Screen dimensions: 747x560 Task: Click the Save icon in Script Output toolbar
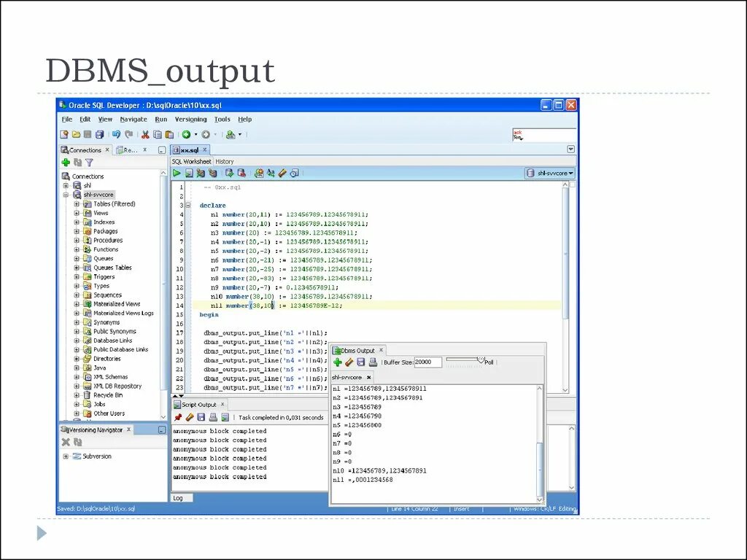[x=201, y=418]
